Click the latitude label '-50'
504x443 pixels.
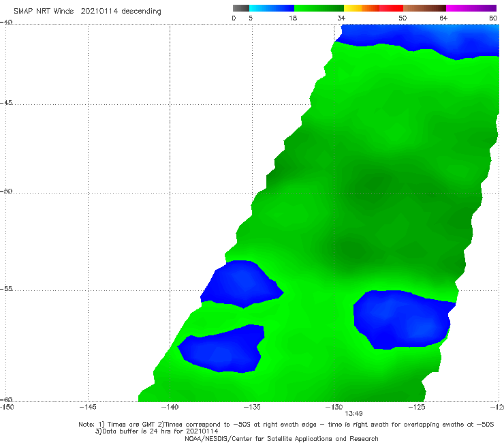click(6, 191)
